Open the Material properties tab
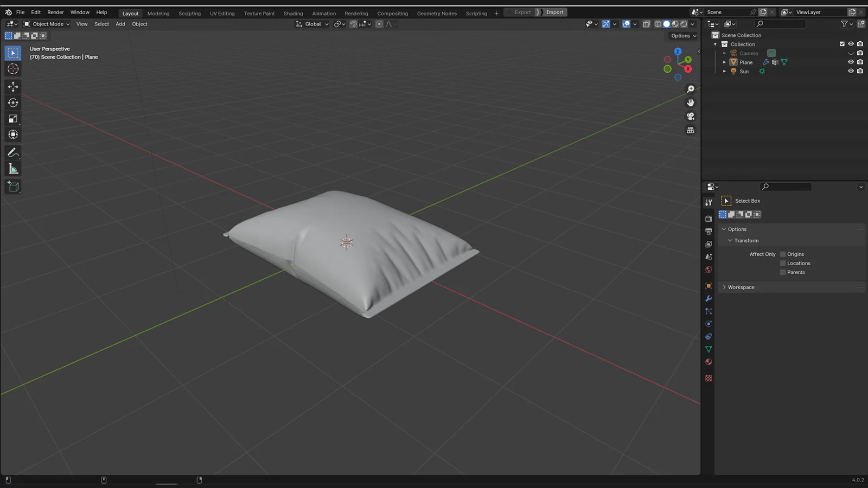The width and height of the screenshot is (868, 488). [709, 362]
